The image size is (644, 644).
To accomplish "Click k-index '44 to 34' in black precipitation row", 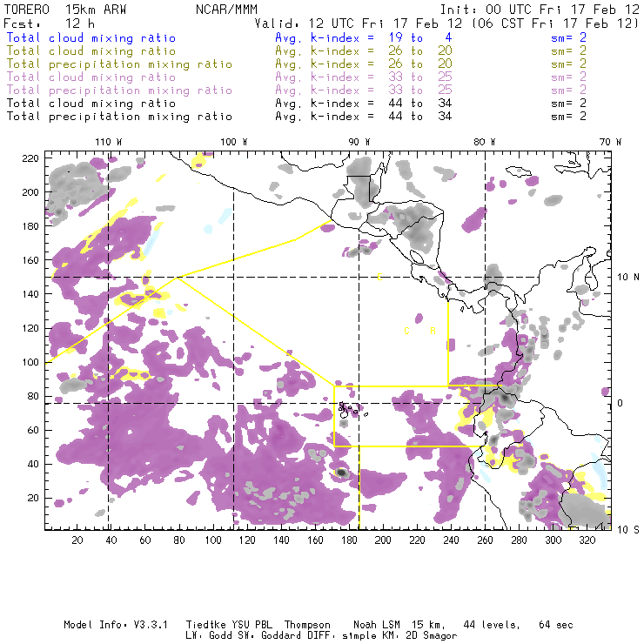I will click(420, 117).
